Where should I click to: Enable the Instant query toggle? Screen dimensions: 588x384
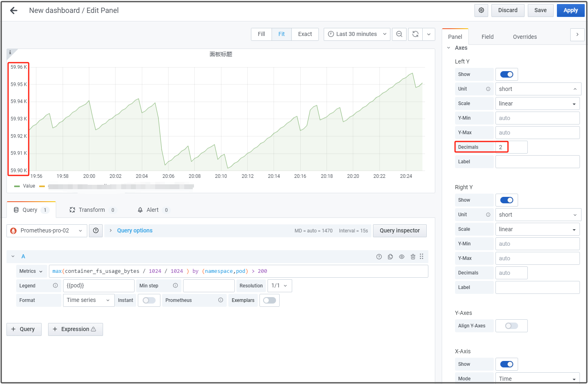coord(149,300)
